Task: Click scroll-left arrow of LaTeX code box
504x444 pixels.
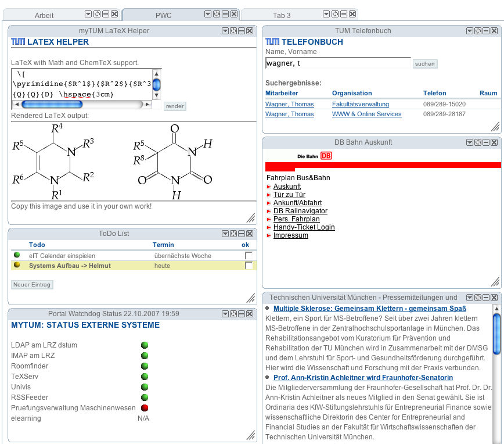Action: pos(17,104)
